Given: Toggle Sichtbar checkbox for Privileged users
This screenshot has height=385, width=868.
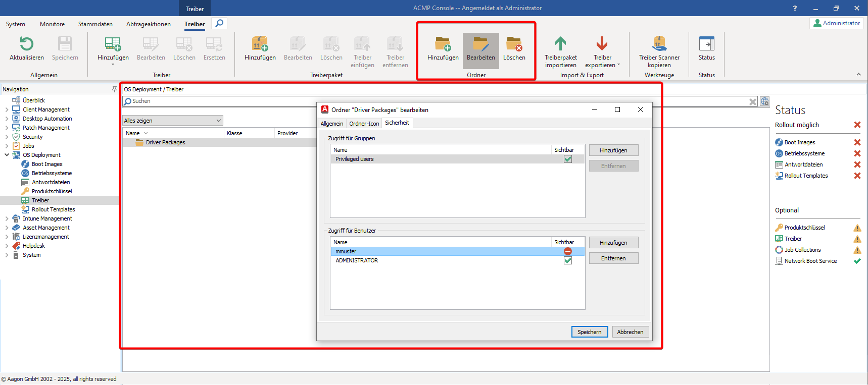Looking at the screenshot, I should [568, 159].
